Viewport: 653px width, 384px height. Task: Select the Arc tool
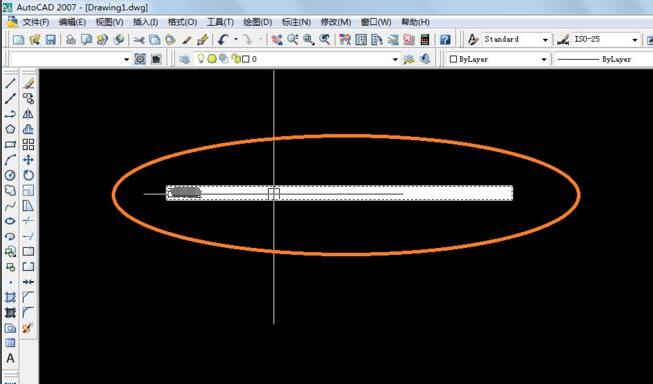tap(10, 160)
